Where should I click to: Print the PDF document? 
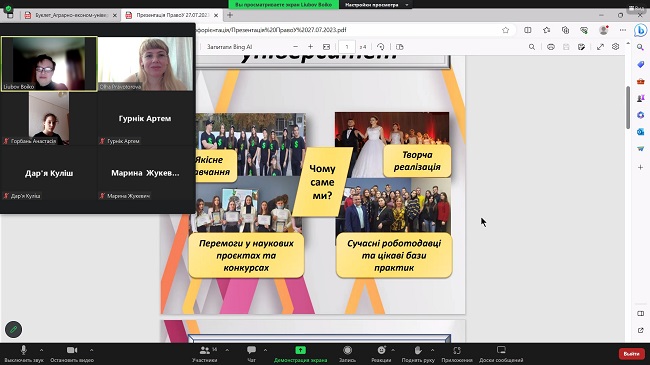[551, 47]
